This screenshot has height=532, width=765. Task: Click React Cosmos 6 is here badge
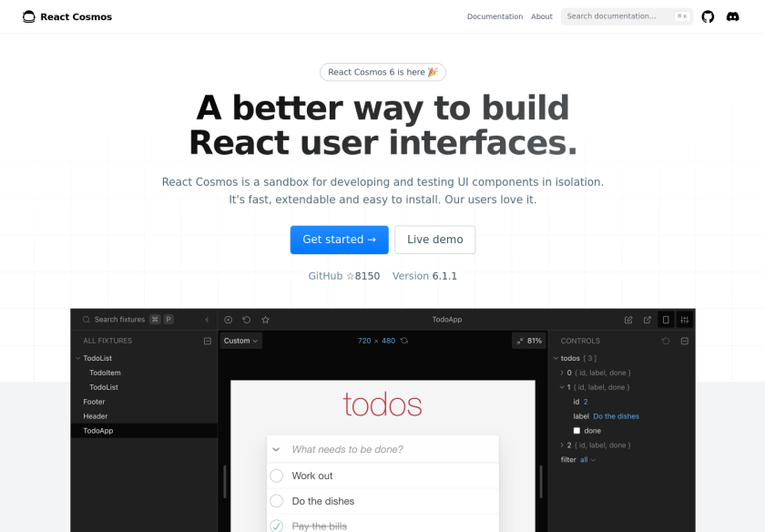(382, 72)
